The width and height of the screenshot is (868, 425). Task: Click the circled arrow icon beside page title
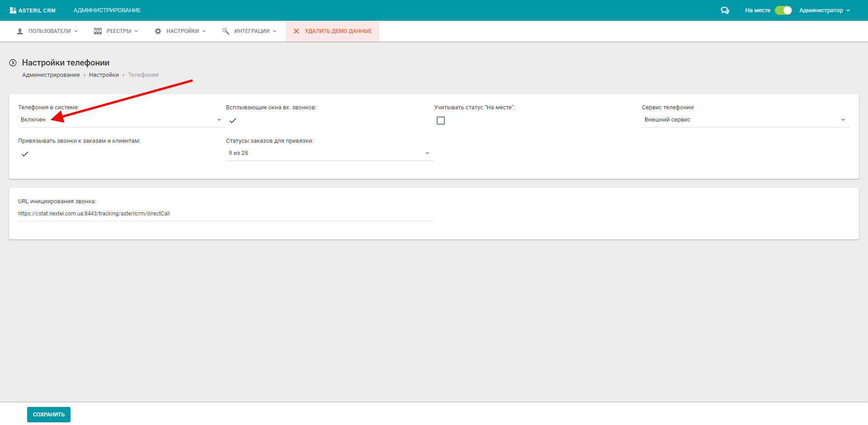[x=13, y=63]
